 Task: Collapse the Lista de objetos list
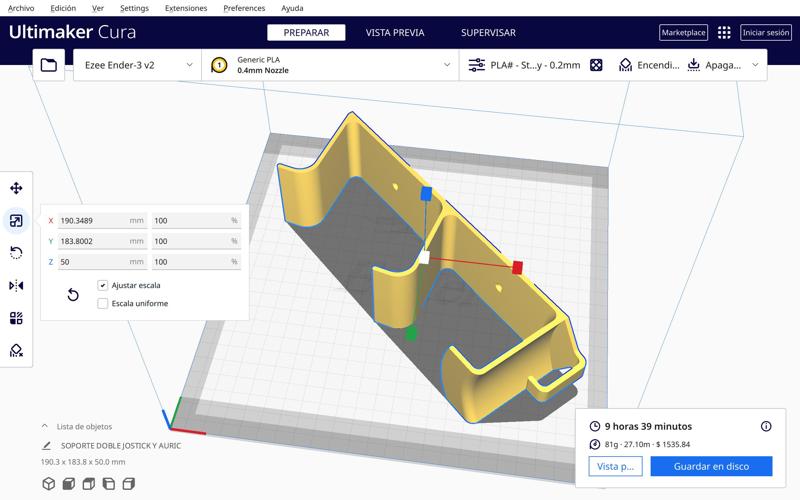(x=45, y=426)
